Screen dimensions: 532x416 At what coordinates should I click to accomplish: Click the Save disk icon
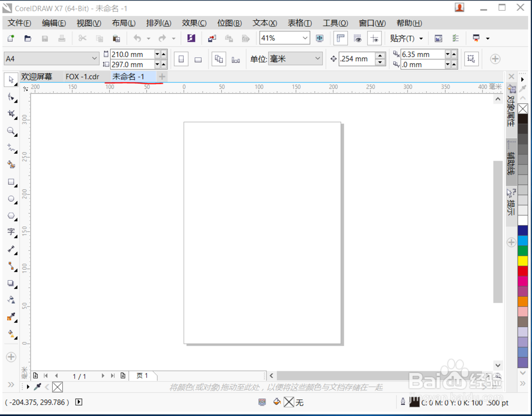pos(45,38)
